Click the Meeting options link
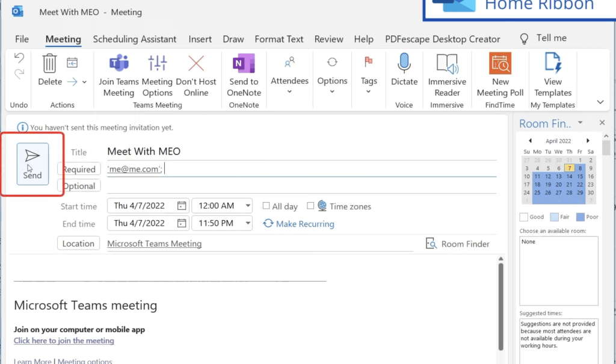The width and height of the screenshot is (616, 364). pyautogui.click(x=85, y=361)
